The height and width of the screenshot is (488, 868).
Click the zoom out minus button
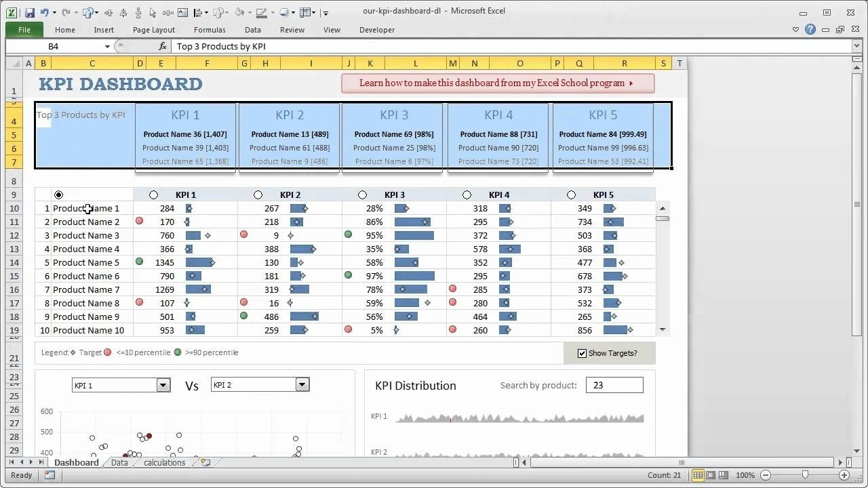[x=765, y=475]
